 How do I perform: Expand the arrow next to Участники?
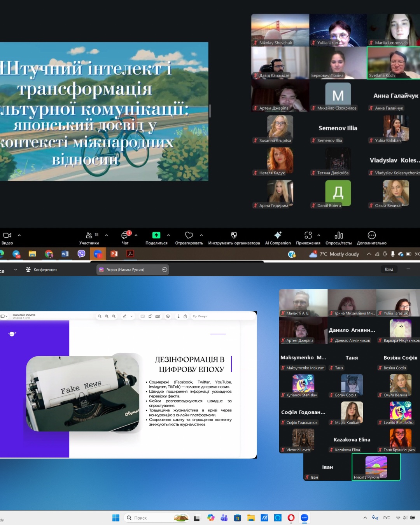click(x=107, y=235)
